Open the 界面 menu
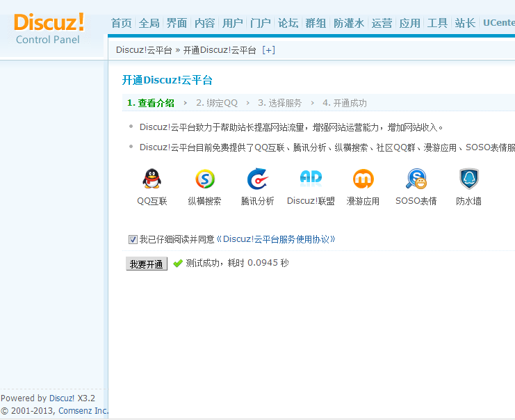Screen dimensions: 515x420 click(177, 23)
